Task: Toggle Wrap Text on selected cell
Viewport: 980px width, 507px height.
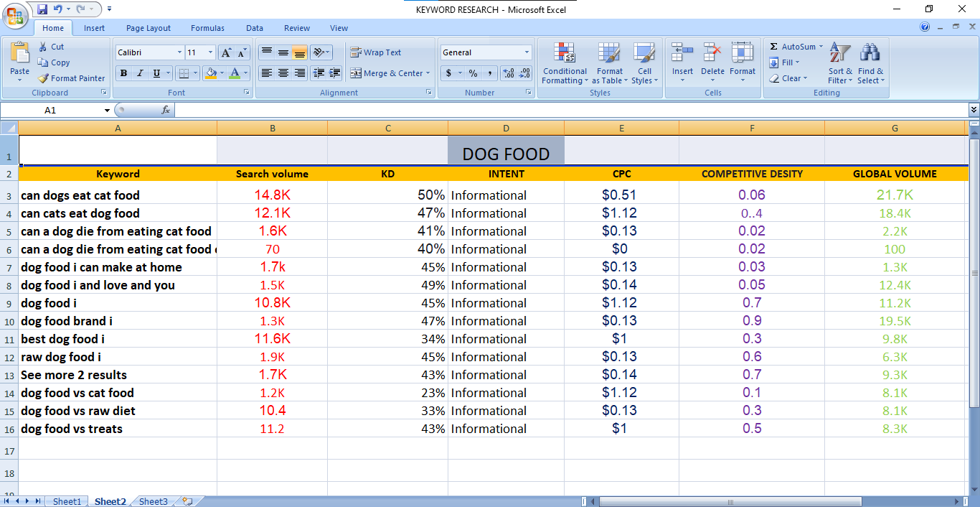Action: [x=375, y=52]
